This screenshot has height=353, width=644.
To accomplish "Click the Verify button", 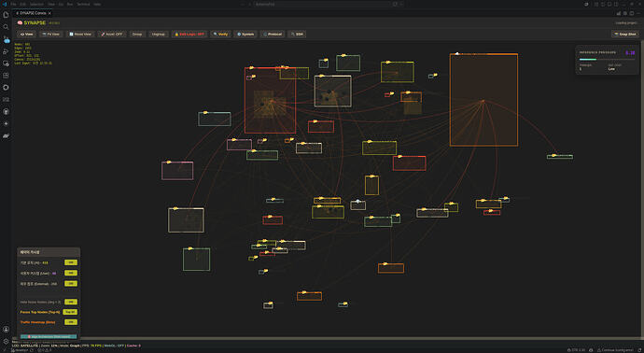I will tap(220, 35).
